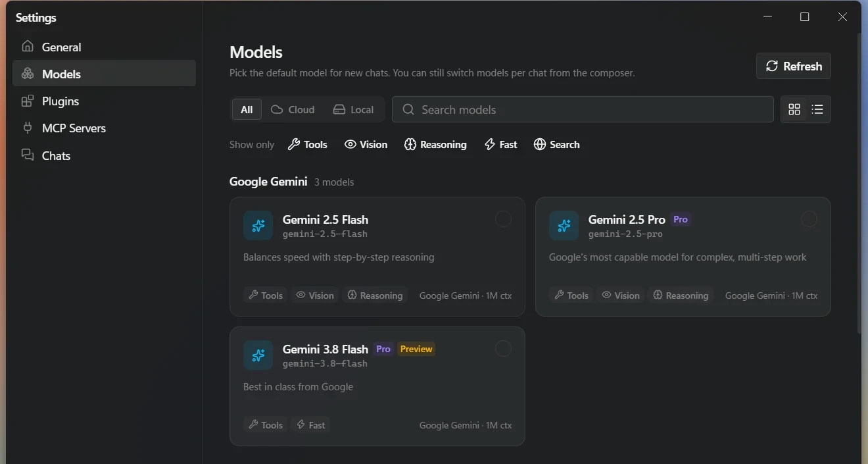Click the Plugins grid icon in sidebar
Image resolution: width=868 pixels, height=464 pixels.
pyautogui.click(x=28, y=101)
